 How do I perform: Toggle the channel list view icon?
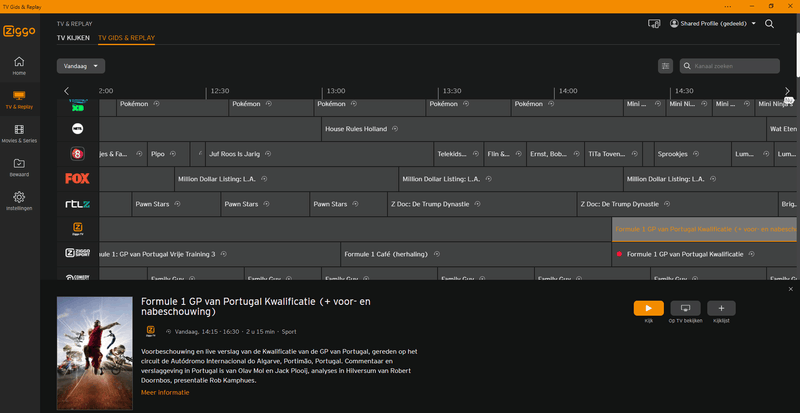tap(665, 66)
